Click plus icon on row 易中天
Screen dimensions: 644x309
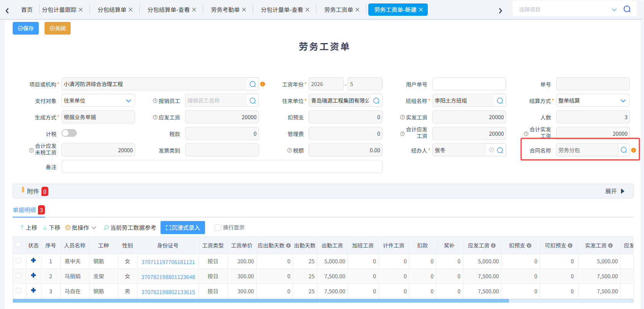tap(33, 261)
